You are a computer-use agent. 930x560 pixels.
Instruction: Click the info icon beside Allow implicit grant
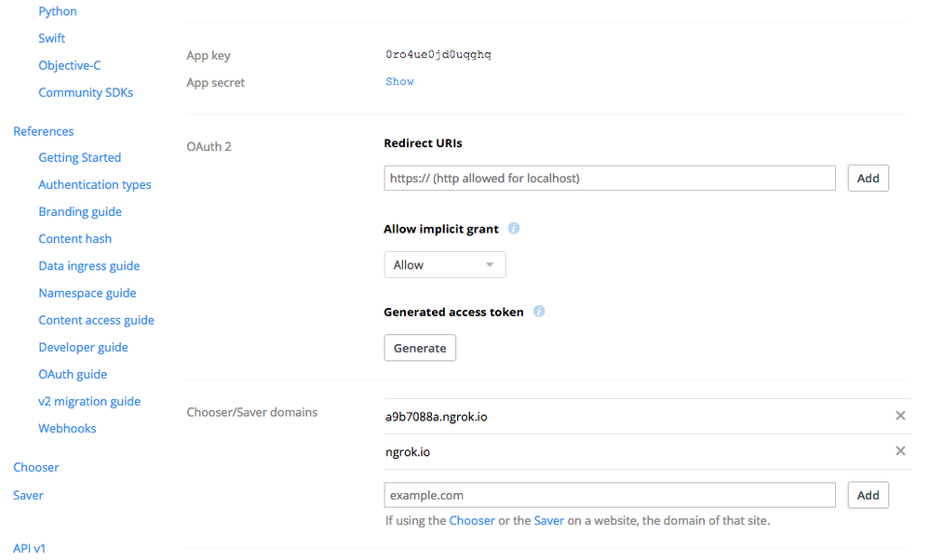[x=513, y=228]
